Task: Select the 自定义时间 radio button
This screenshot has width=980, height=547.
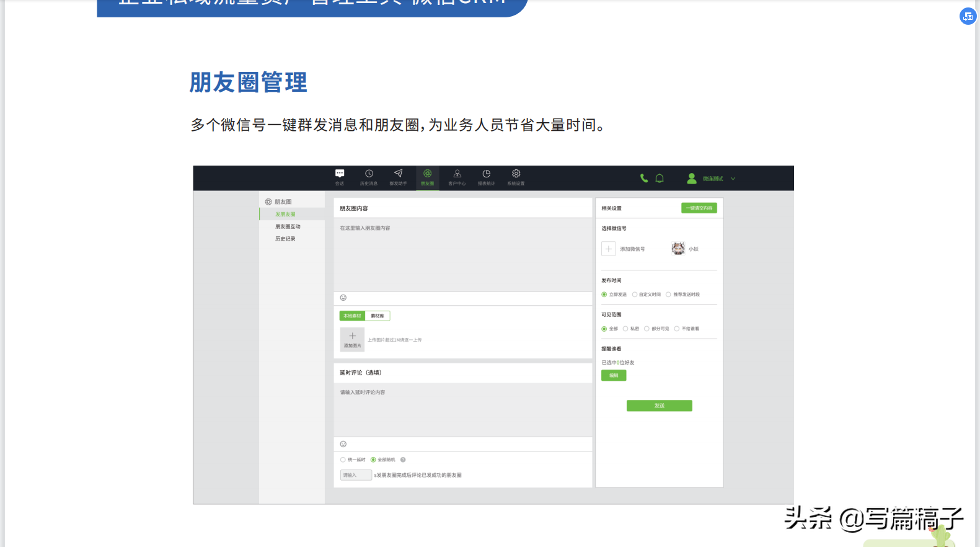Action: [x=635, y=295]
